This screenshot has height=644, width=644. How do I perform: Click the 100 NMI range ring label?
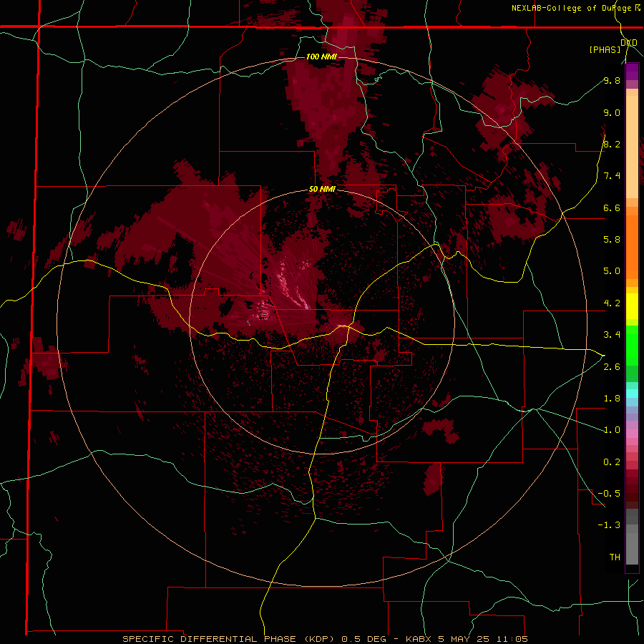click(x=321, y=57)
